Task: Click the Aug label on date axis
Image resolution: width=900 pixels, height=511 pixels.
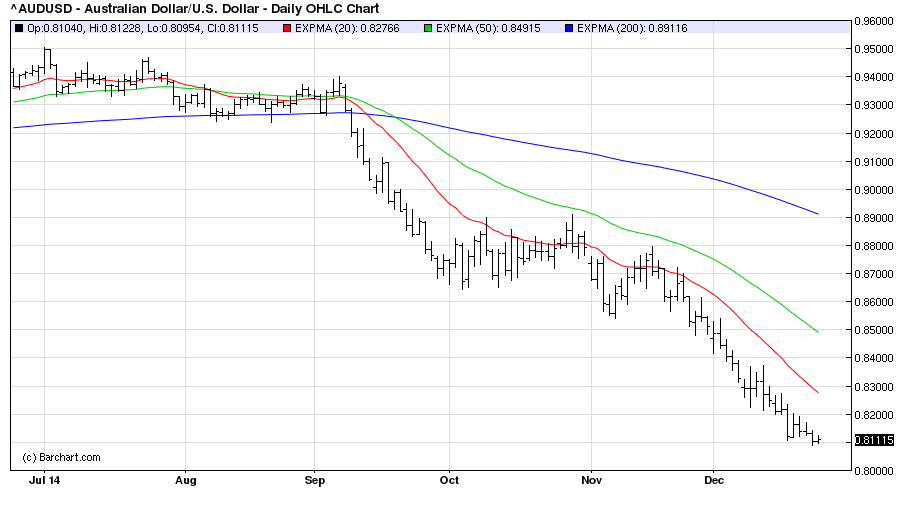Action: coord(185,480)
